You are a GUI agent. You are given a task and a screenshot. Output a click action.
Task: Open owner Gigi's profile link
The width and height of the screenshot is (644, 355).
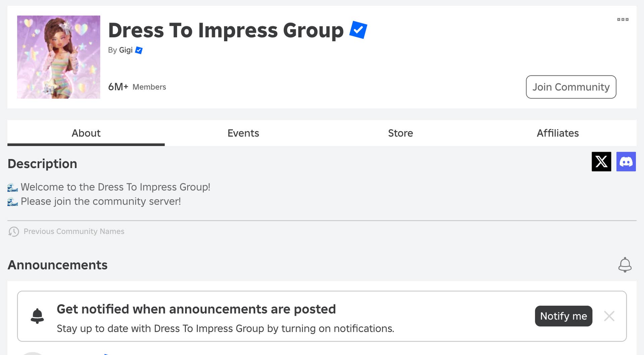[126, 50]
